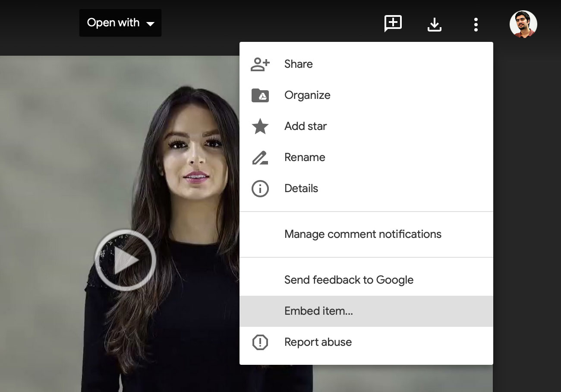Click the Report abuse warning icon
The height and width of the screenshot is (392, 561).
tap(260, 342)
